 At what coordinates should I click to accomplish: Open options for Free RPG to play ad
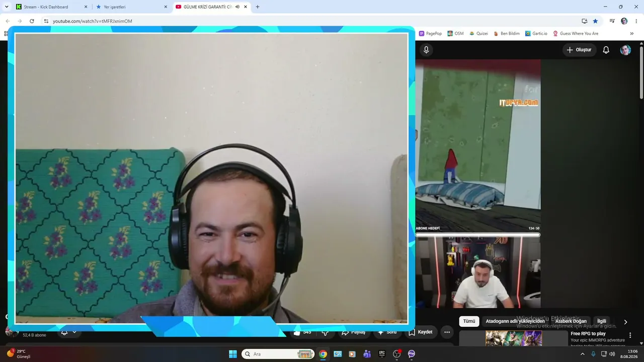[x=630, y=335]
